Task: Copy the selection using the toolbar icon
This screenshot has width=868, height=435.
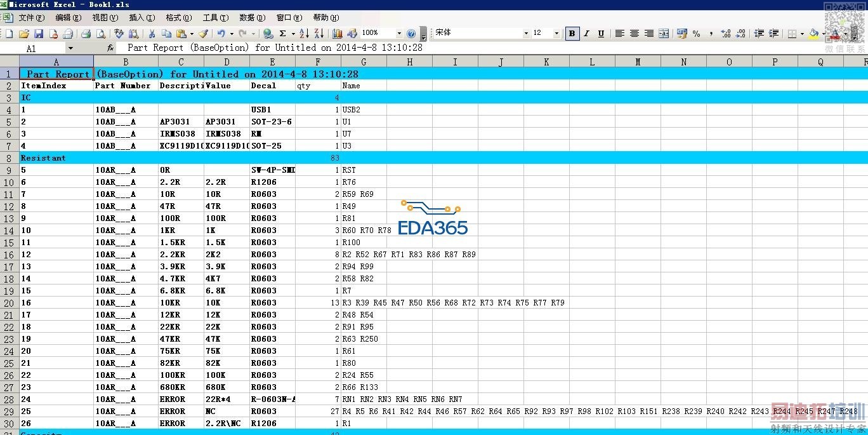Action: [x=166, y=33]
